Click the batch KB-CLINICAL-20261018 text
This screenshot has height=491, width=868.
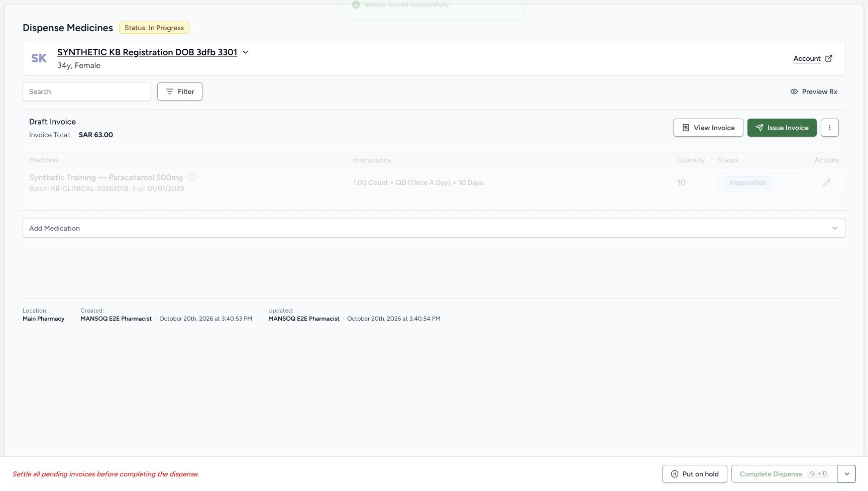point(89,188)
